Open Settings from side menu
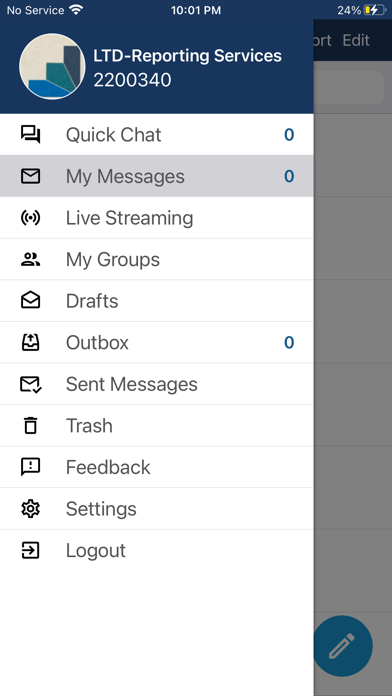 [157, 509]
